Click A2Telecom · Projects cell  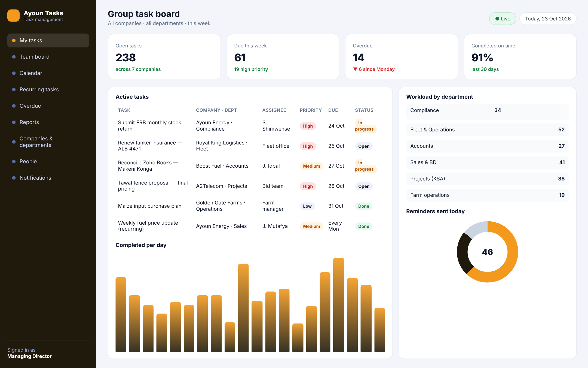[x=222, y=186]
